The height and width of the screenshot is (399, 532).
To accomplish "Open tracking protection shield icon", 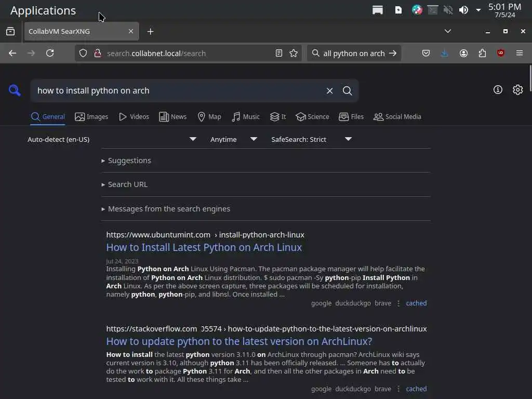I will (83, 54).
